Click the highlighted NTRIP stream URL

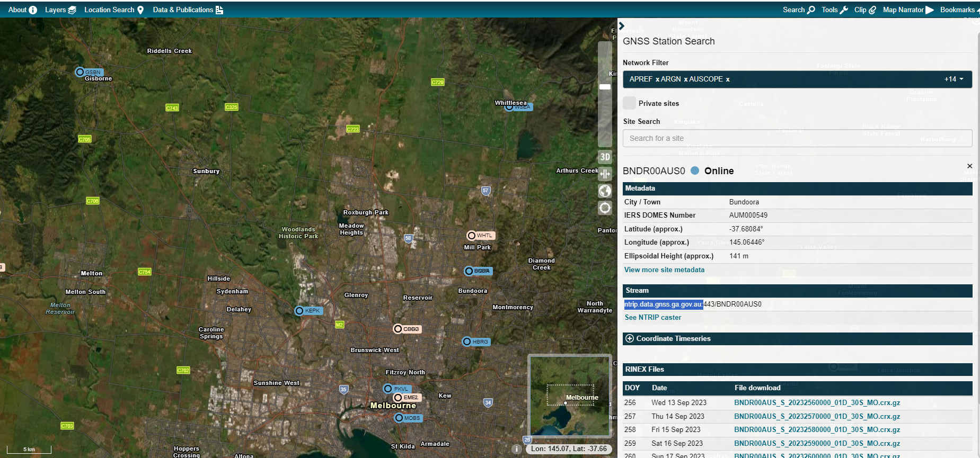[664, 304]
